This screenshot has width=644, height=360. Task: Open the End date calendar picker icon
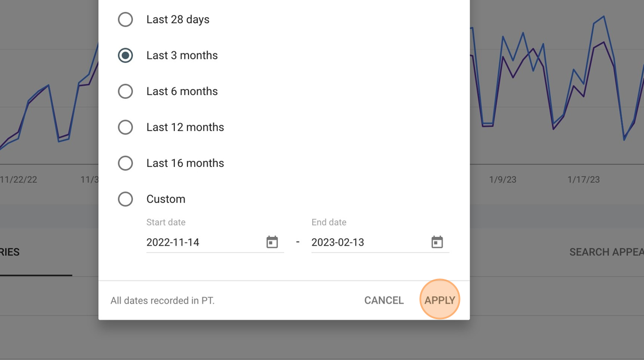[x=437, y=242]
